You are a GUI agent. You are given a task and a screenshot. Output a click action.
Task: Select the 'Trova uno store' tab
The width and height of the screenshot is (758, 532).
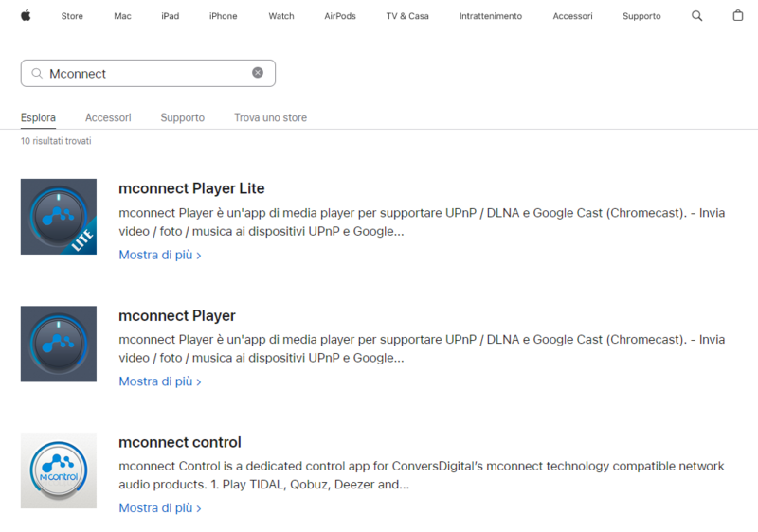[270, 118]
